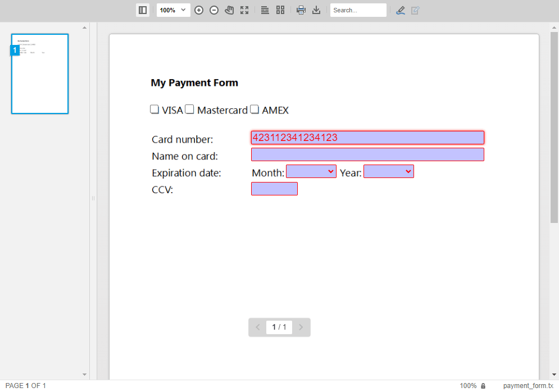The image size is (559, 392).
Task: Click the zoom out minus icon
Action: 214,10
